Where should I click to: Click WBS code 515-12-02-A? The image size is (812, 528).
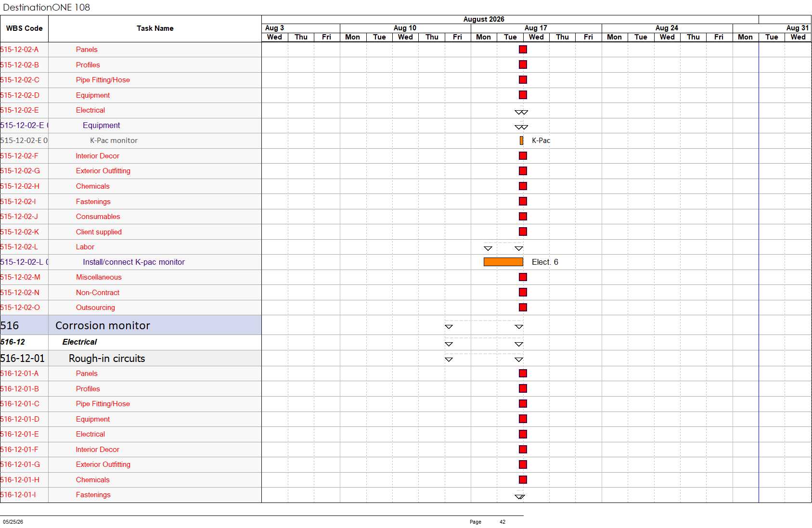pyautogui.click(x=19, y=50)
